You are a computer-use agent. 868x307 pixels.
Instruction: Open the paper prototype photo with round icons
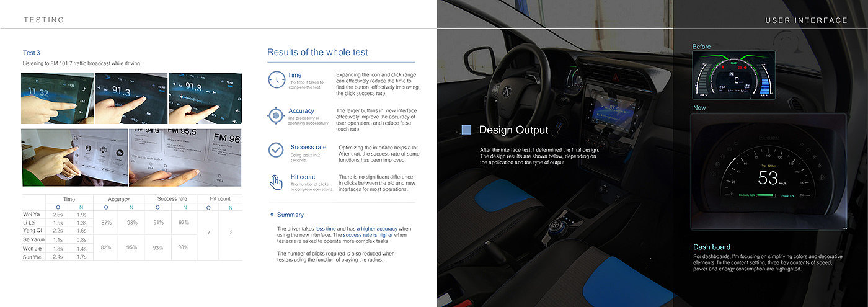point(74,158)
